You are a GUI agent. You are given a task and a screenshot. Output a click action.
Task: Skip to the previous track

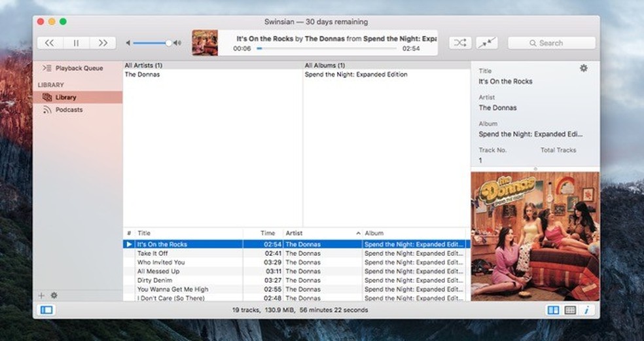tap(50, 43)
